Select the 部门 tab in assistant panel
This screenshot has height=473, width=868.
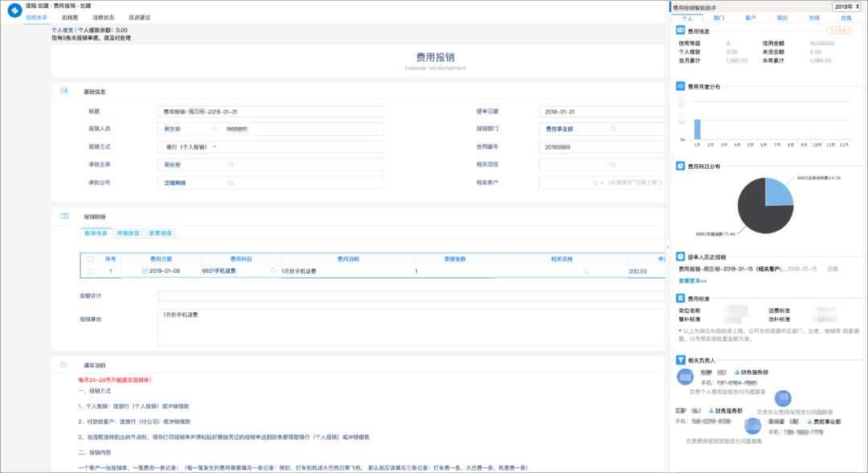click(x=719, y=19)
